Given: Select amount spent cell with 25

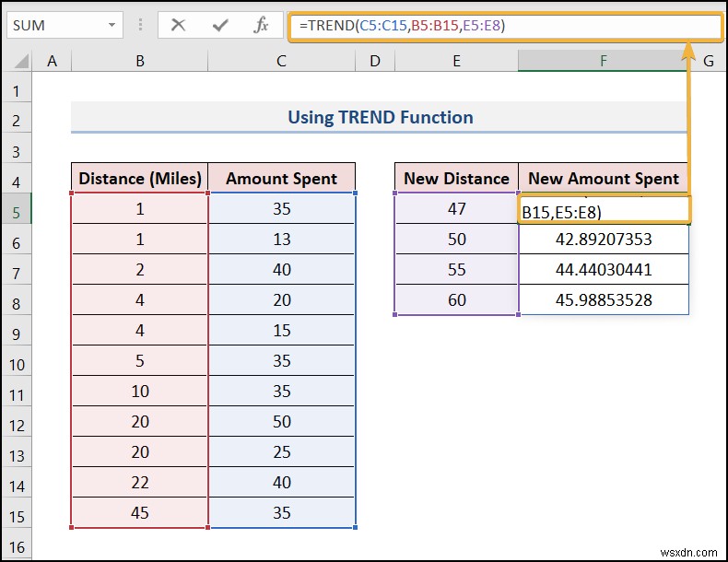Looking at the screenshot, I should (281, 451).
